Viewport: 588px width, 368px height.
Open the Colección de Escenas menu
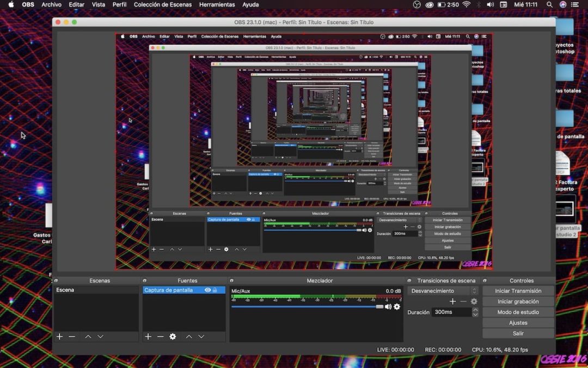(x=163, y=4)
